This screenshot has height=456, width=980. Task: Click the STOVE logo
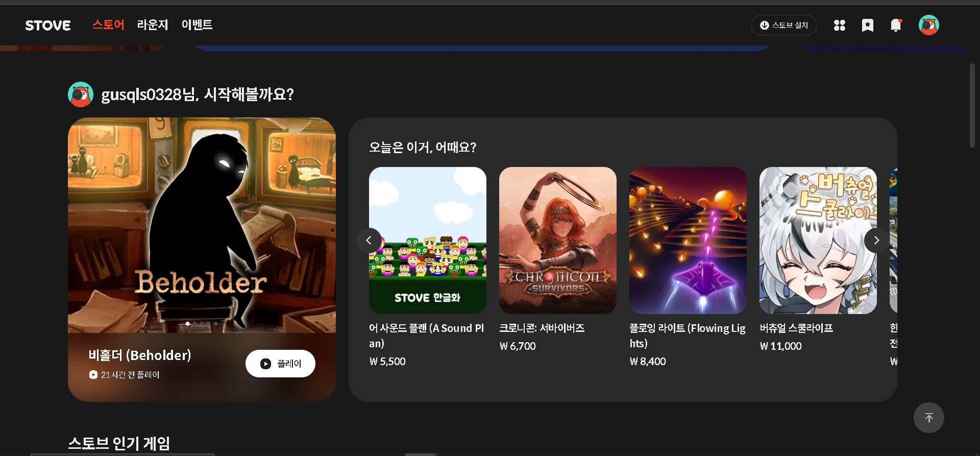click(x=48, y=26)
